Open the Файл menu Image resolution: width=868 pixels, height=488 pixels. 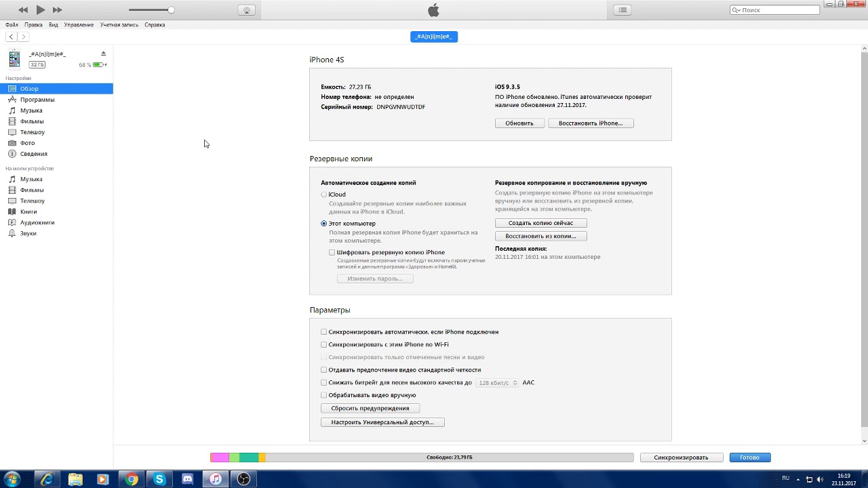pyautogui.click(x=12, y=24)
